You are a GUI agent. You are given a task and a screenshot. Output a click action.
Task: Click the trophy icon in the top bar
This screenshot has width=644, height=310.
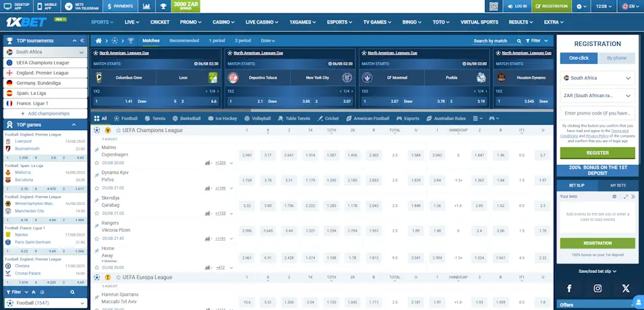coord(163,6)
